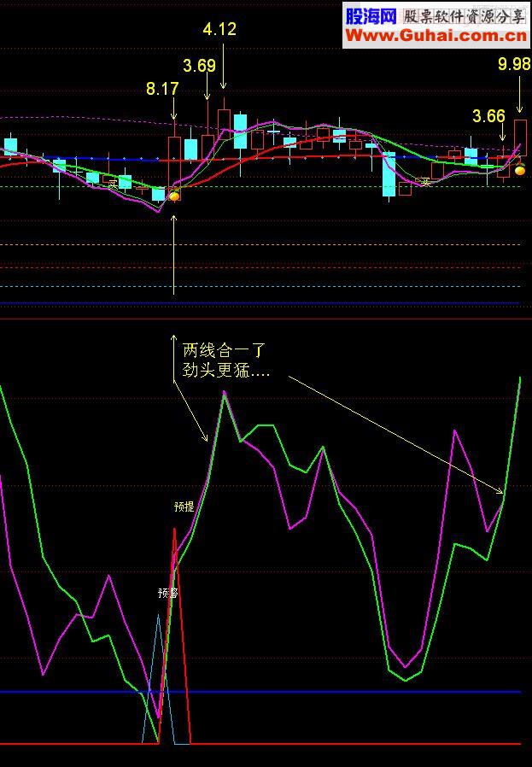Viewport: 532px width, 767px height.
Task: Click the peak of the red indicator spike
Action: pyautogui.click(x=174, y=530)
